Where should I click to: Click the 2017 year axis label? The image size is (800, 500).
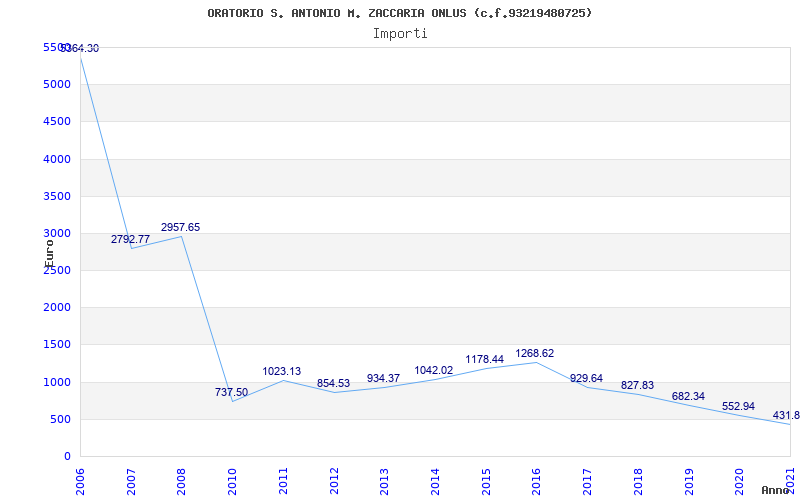[x=587, y=481]
